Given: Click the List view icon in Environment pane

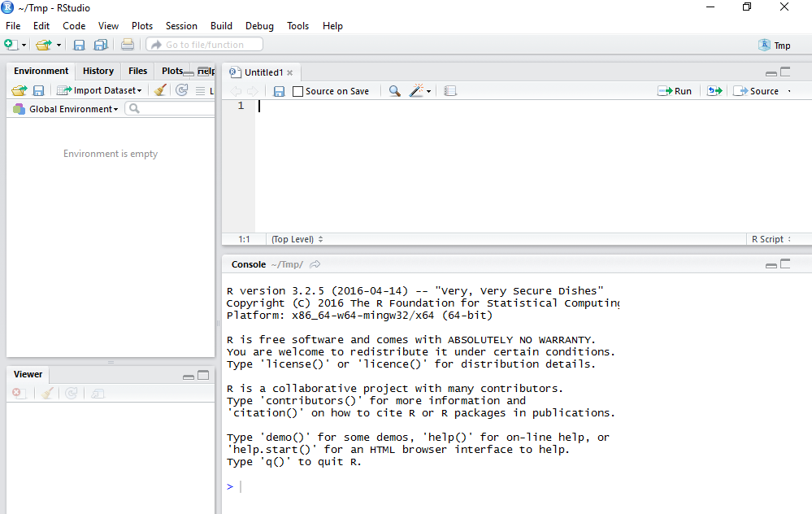Looking at the screenshot, I should [201, 91].
